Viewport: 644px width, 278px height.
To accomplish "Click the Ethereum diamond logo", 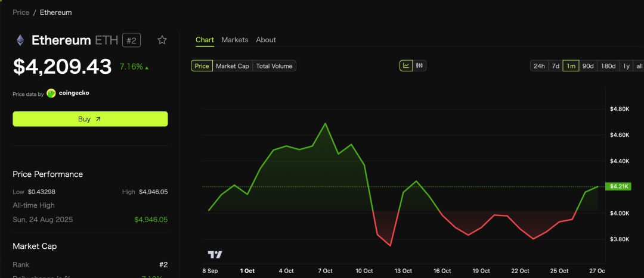I will (x=20, y=40).
